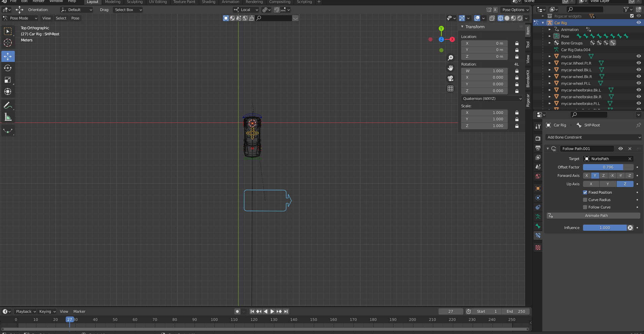Jump to the timeline end frame
Image resolution: width=644 pixels, height=334 pixels.
[x=286, y=311]
